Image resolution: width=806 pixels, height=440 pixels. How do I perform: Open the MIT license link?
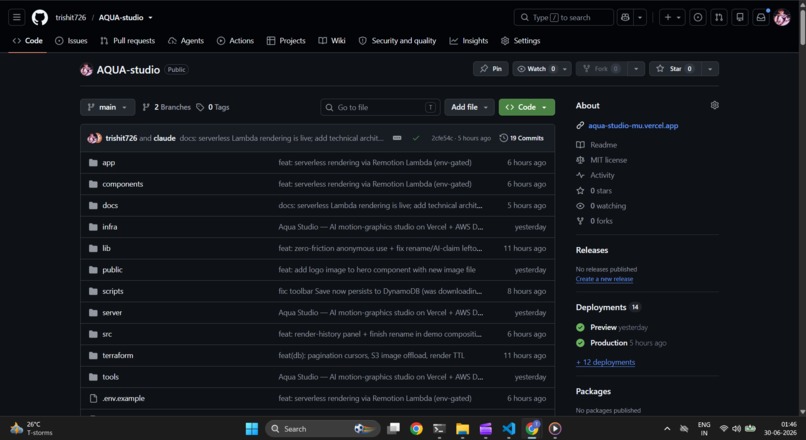[x=608, y=160]
